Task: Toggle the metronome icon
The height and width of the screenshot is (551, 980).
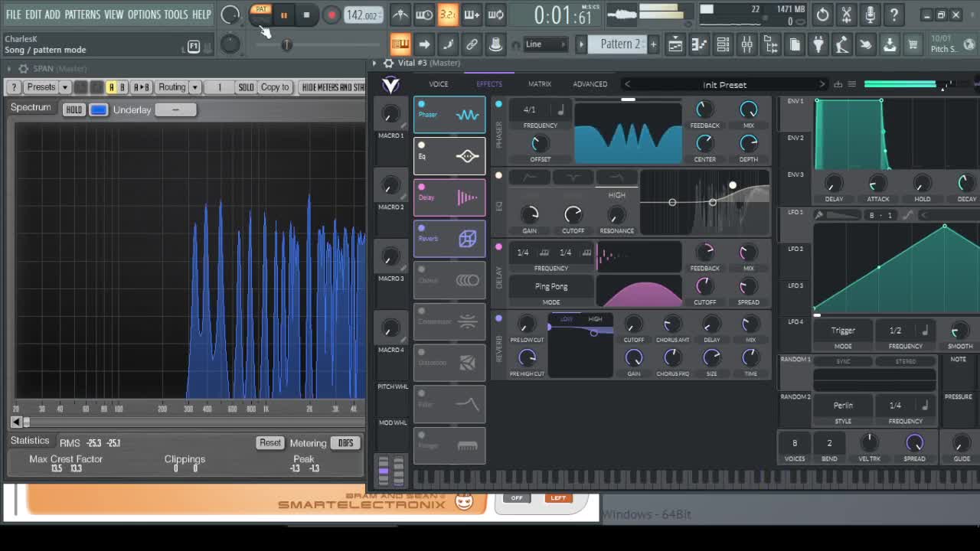Action: pyautogui.click(x=400, y=15)
